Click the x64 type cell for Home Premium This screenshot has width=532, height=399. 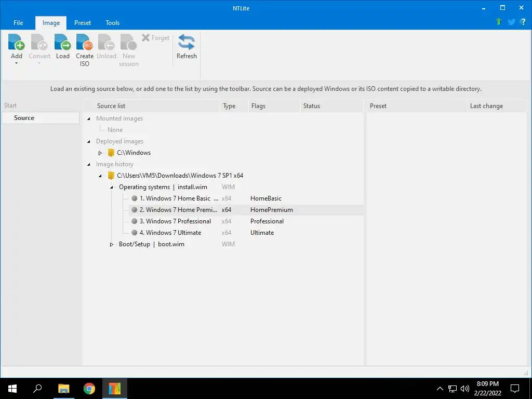(x=227, y=210)
